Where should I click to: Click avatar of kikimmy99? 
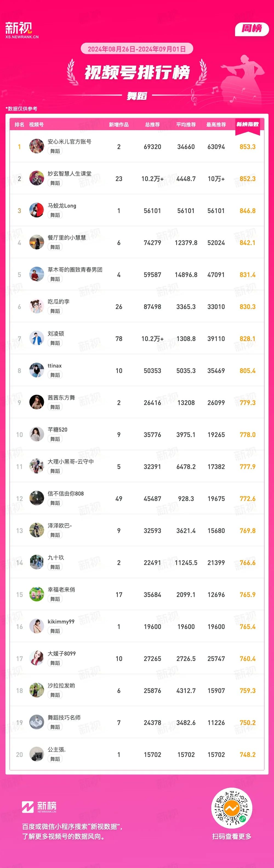(x=36, y=627)
